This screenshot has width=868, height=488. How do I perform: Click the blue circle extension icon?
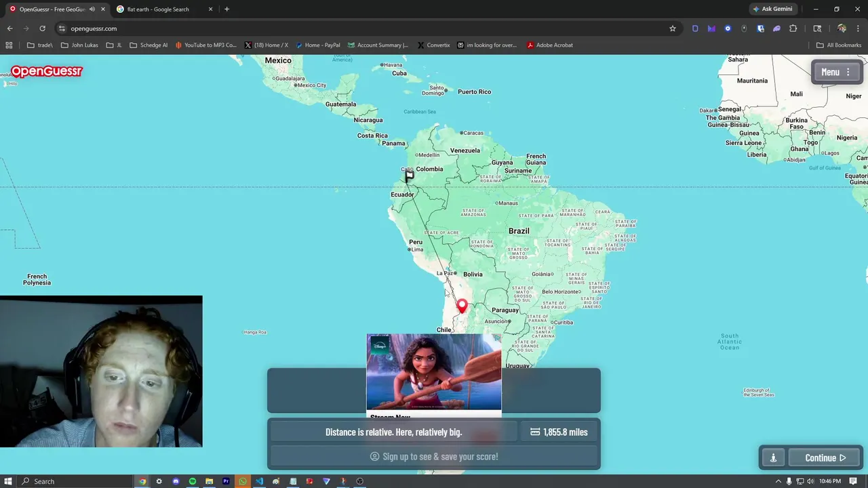click(728, 28)
